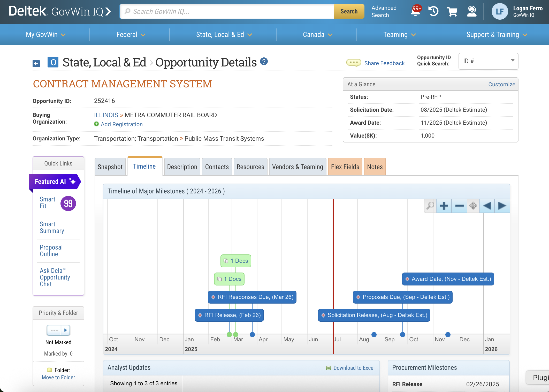Open Advanced Search link
The width and height of the screenshot is (549, 392).
[x=384, y=11]
